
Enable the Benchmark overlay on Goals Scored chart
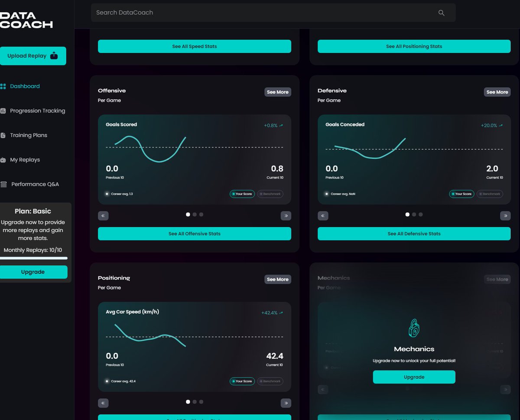click(270, 194)
